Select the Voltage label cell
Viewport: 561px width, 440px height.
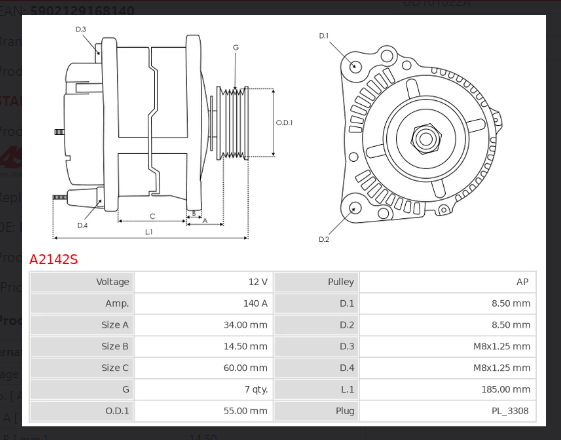click(82, 282)
